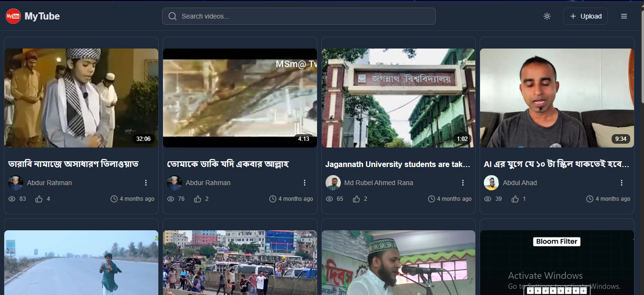
Task: Click Md Rubel Ahmed Rana's avatar
Action: (333, 183)
